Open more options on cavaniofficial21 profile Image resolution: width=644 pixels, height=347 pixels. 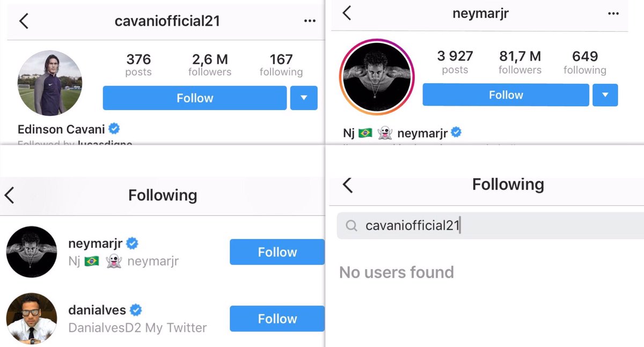310,21
